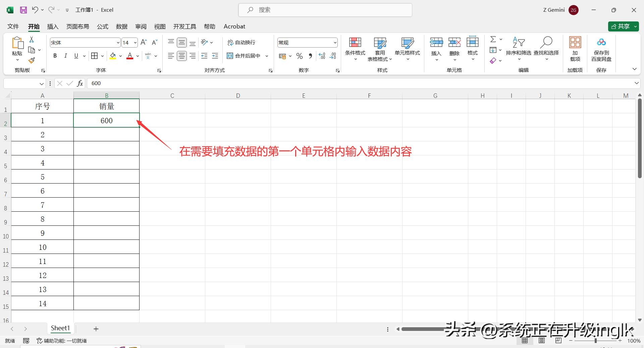Click the percent style icon

300,56
